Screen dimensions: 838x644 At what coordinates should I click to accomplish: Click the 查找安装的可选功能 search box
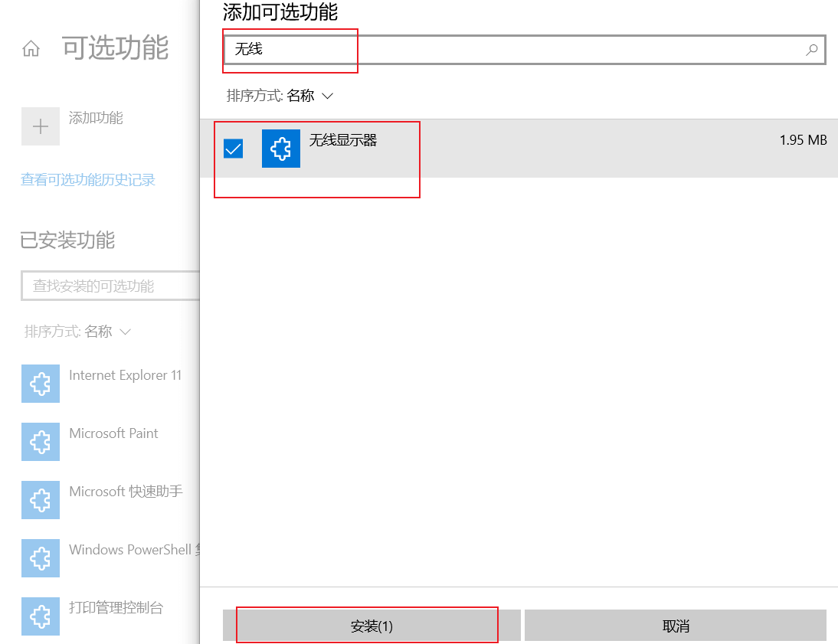point(111,286)
